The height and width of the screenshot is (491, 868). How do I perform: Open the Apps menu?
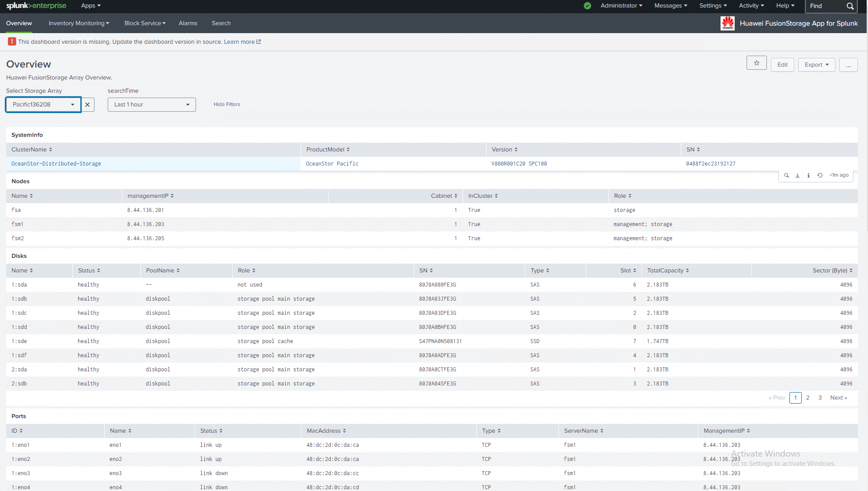[x=91, y=6]
